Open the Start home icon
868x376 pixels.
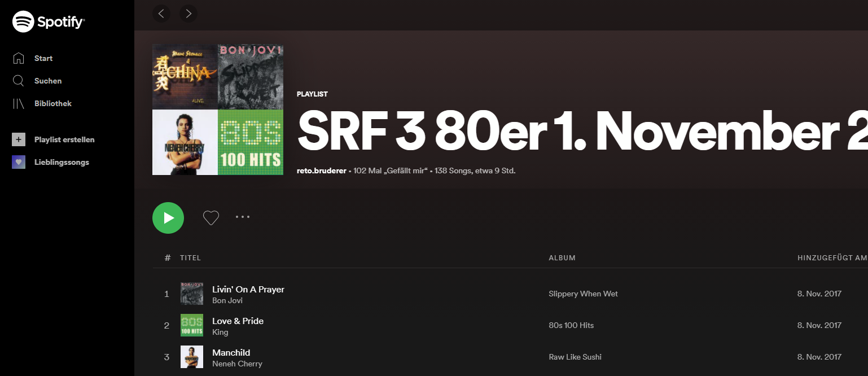click(x=19, y=58)
